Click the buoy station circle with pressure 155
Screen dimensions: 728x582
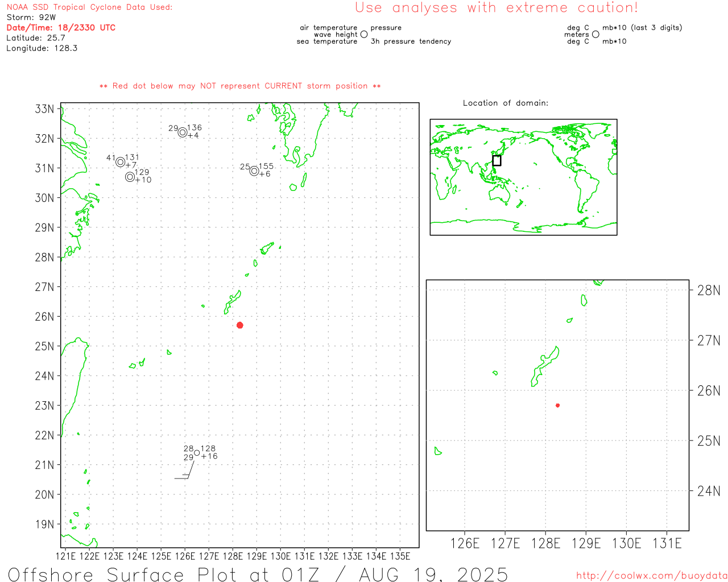click(254, 171)
